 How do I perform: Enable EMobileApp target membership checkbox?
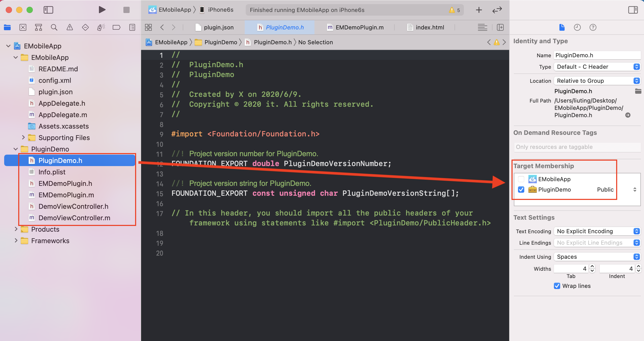[x=521, y=179]
